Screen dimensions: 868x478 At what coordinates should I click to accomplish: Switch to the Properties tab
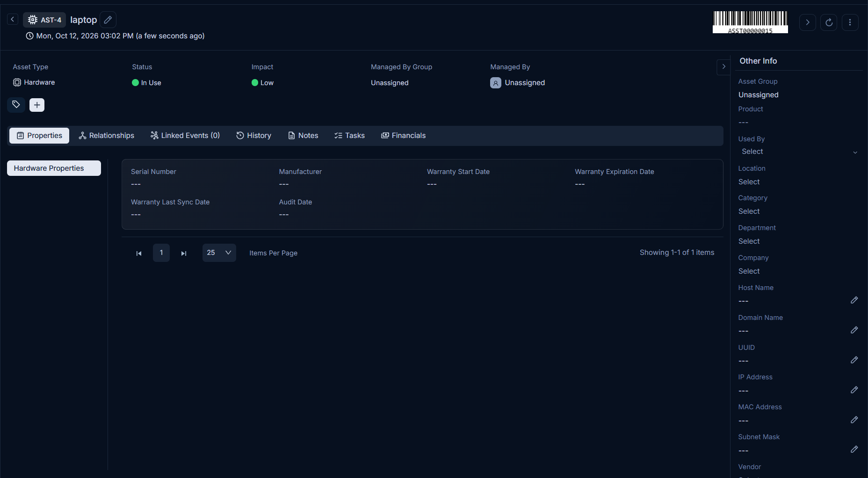[x=39, y=136]
